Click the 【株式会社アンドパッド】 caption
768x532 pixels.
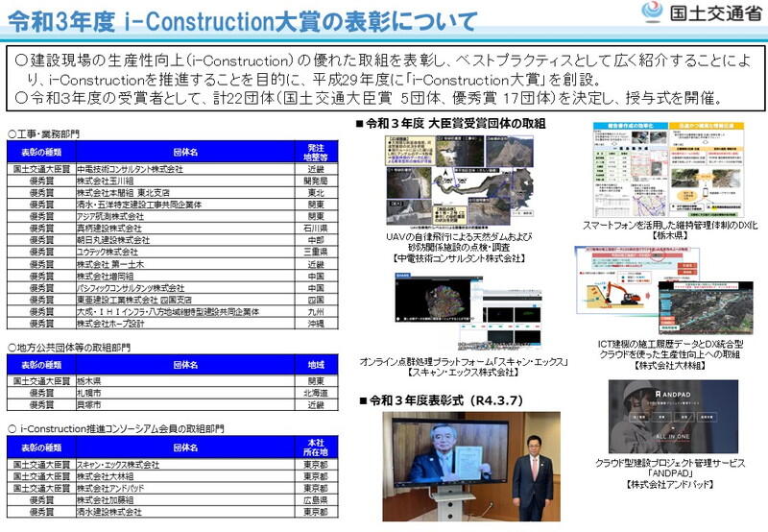[x=670, y=485]
